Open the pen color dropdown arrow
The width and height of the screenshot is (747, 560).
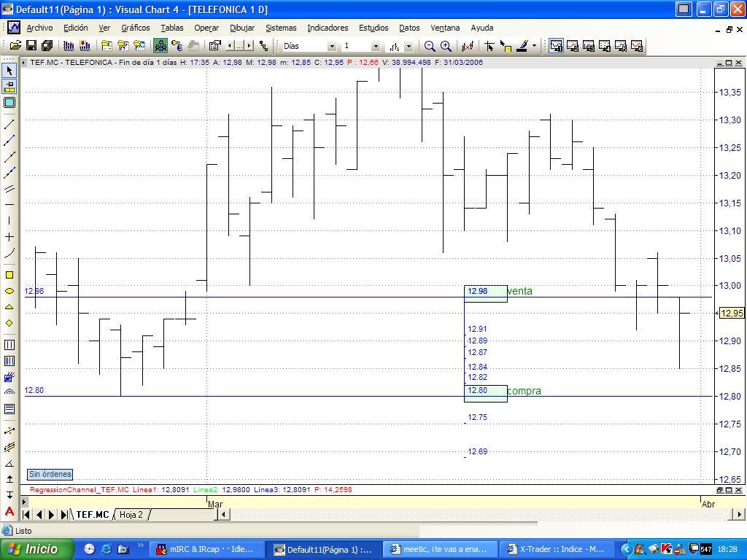tap(534, 46)
